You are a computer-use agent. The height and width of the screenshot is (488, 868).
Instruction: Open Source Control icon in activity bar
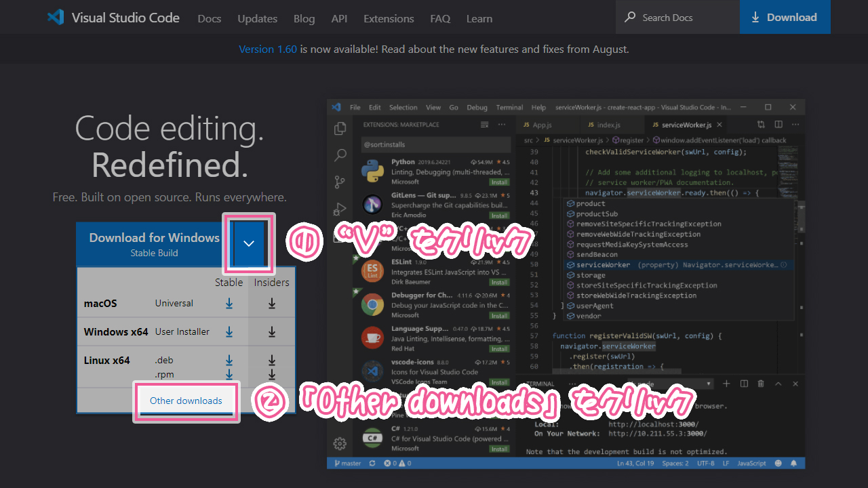point(340,182)
